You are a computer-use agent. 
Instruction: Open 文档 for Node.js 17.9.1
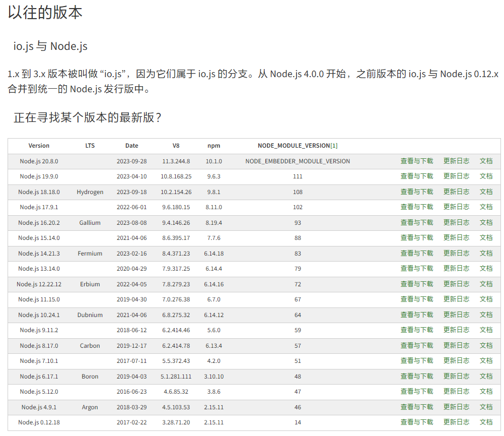coord(486,207)
